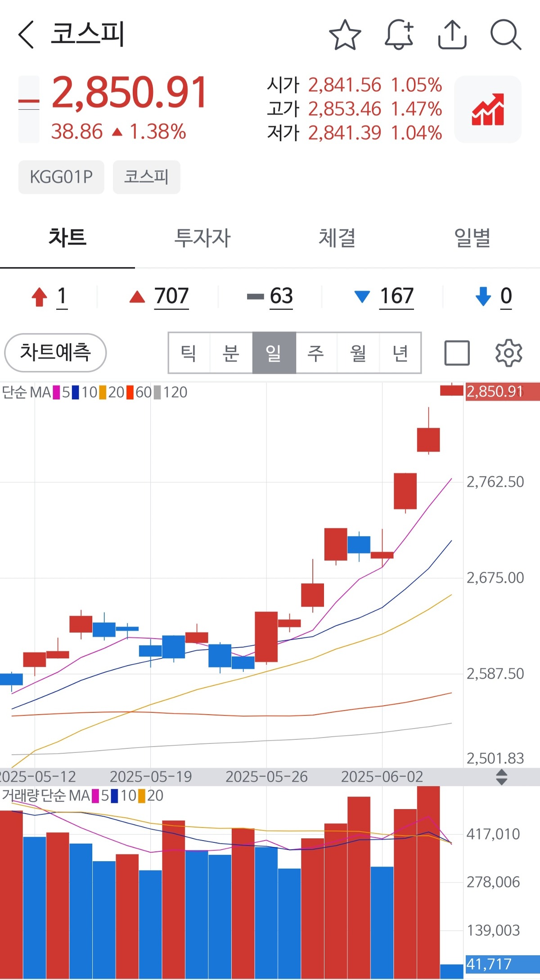Tap the KGG01P tag button
Image resolution: width=540 pixels, height=980 pixels.
61,177
